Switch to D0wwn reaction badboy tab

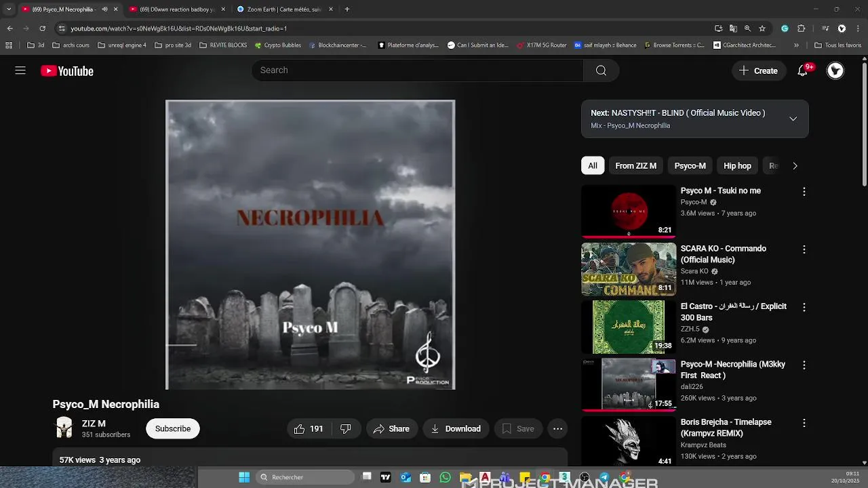click(x=176, y=9)
